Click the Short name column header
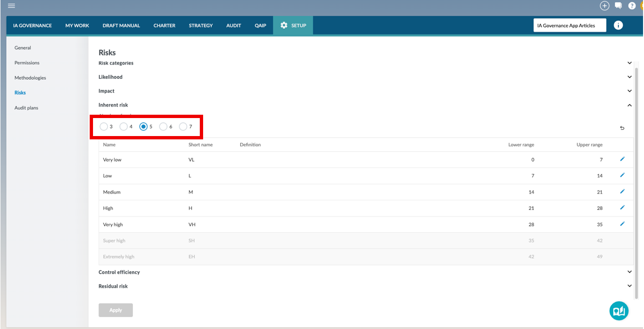This screenshot has height=329, width=644. [x=200, y=145]
